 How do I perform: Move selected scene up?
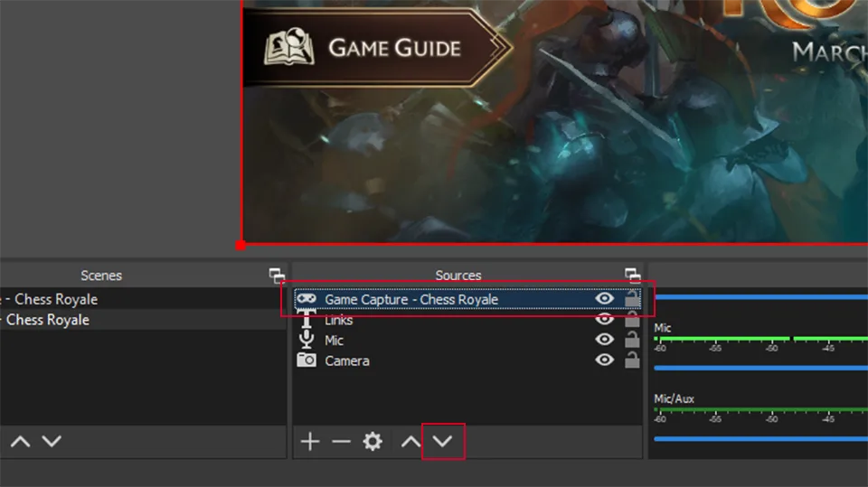[x=21, y=442]
